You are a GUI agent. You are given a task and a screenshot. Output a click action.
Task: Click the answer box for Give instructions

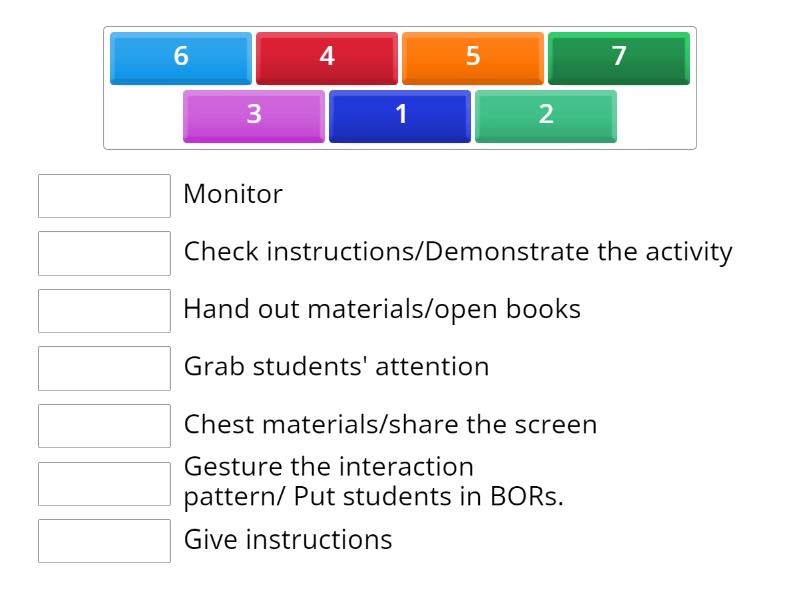(x=104, y=541)
